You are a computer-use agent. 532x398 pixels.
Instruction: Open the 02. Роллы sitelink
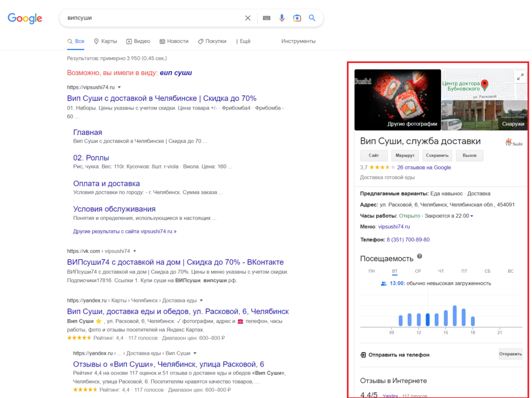coord(91,158)
